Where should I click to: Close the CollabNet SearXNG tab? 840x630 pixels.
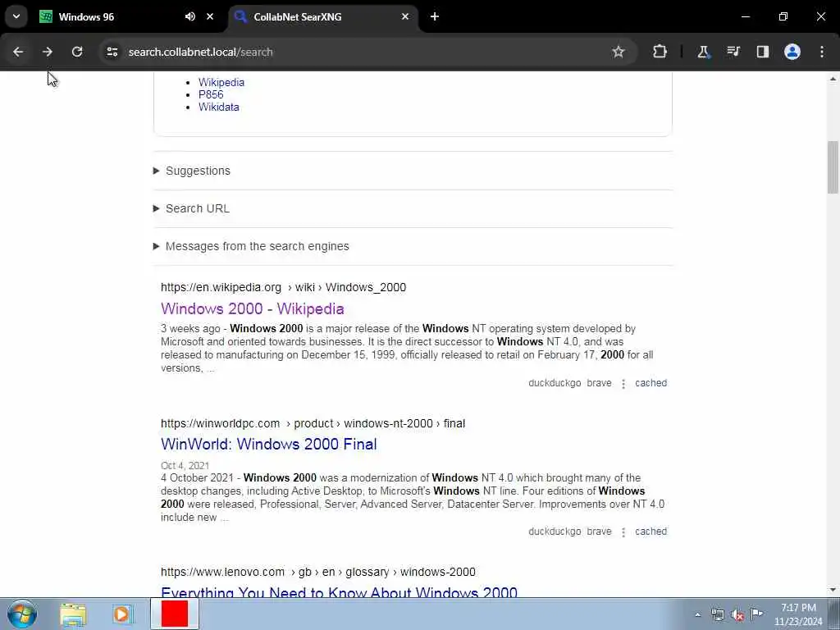[405, 16]
